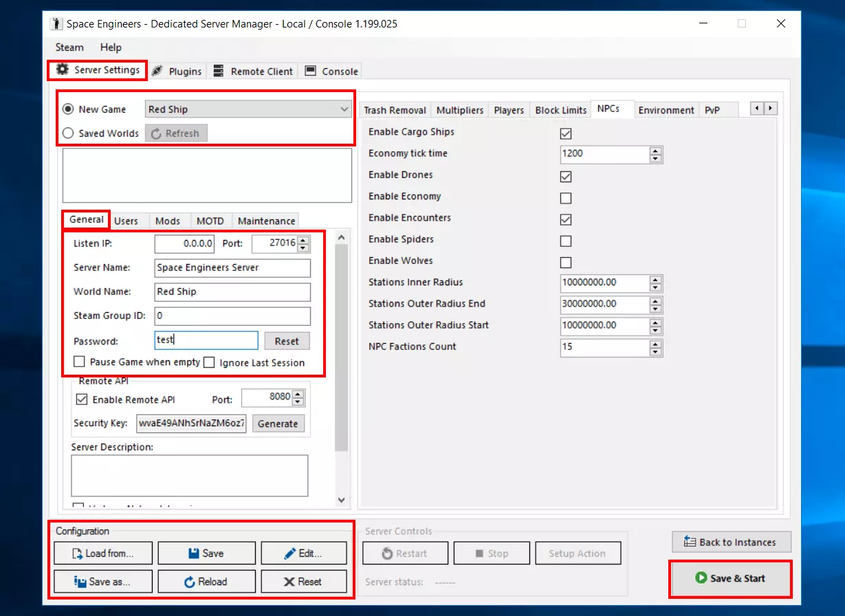
Task: Toggle Enable Cargo Ships checkbox
Action: click(566, 133)
